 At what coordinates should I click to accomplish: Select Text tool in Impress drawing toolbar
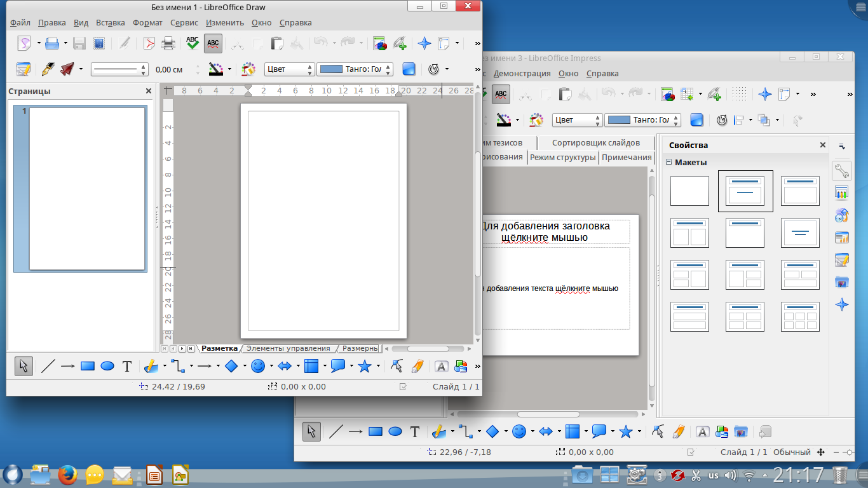[x=415, y=432]
